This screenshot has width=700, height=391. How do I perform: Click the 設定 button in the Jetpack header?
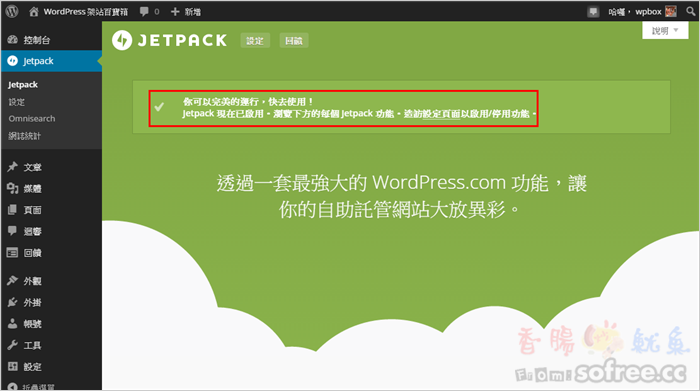(x=255, y=41)
